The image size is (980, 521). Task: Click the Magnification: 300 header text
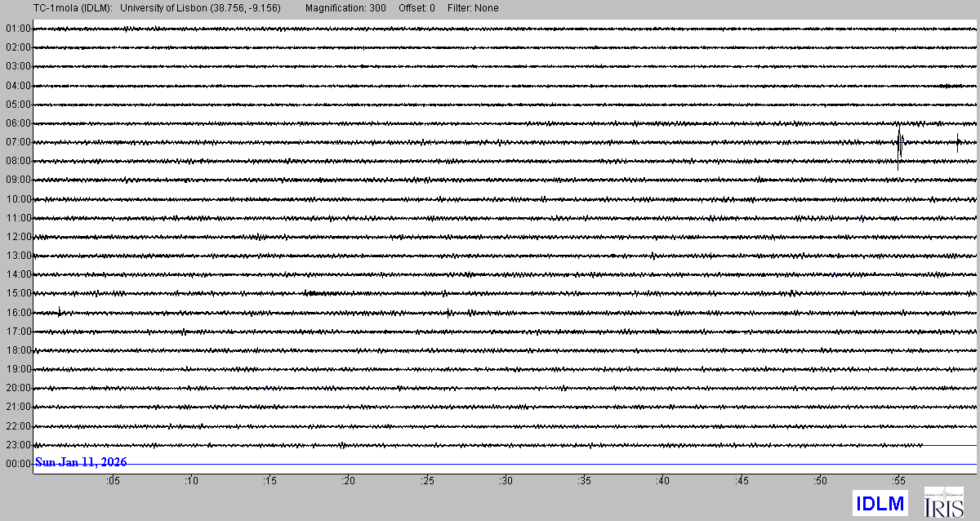point(345,8)
